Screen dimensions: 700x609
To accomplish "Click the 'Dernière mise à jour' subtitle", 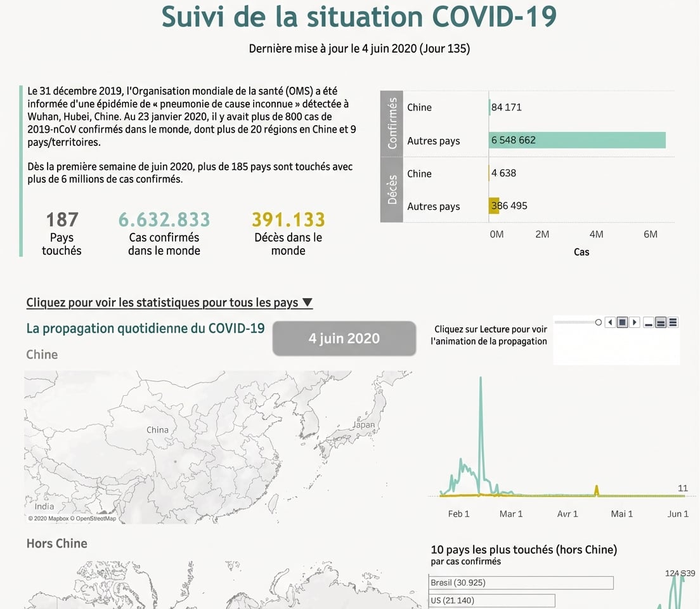I will pos(360,49).
